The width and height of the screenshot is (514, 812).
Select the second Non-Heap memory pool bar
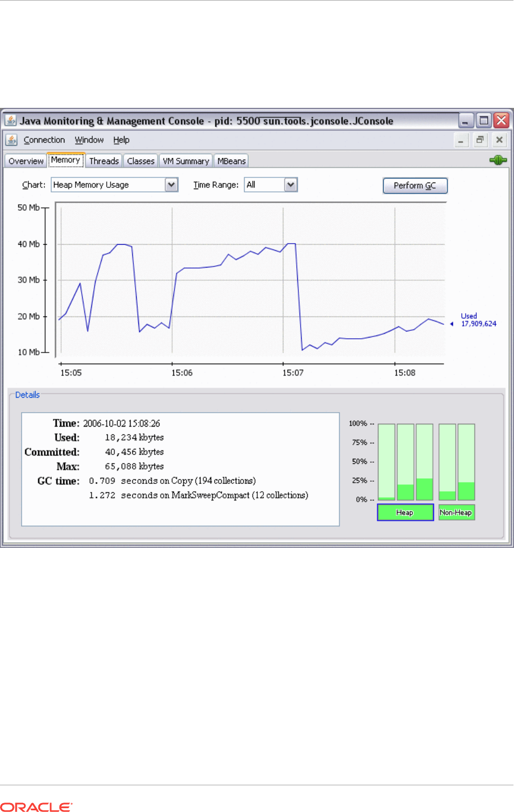pos(466,462)
